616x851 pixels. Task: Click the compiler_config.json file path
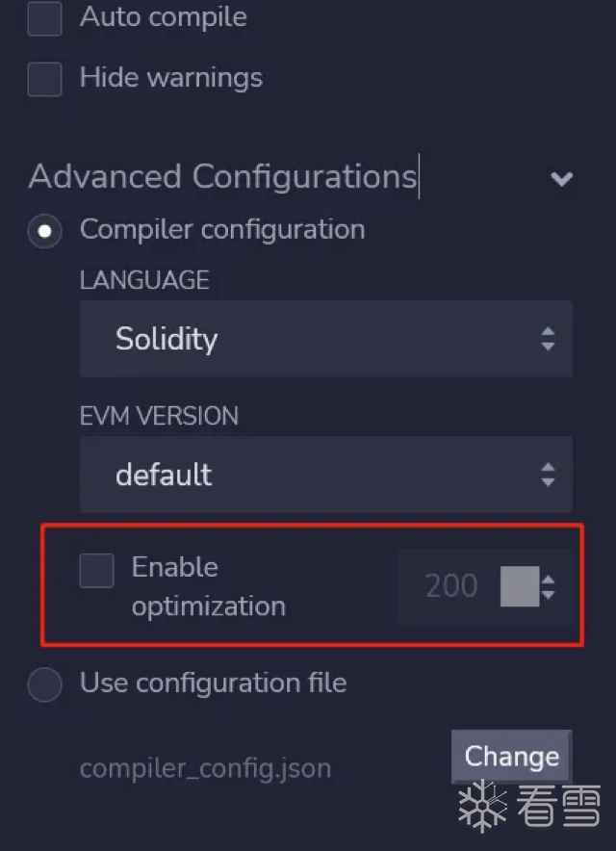[x=205, y=769]
